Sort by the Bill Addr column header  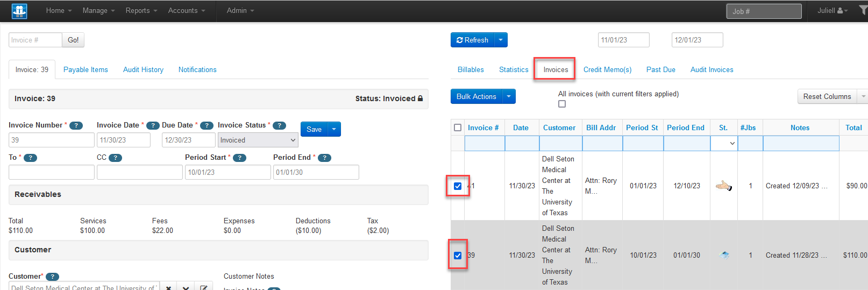(601, 128)
